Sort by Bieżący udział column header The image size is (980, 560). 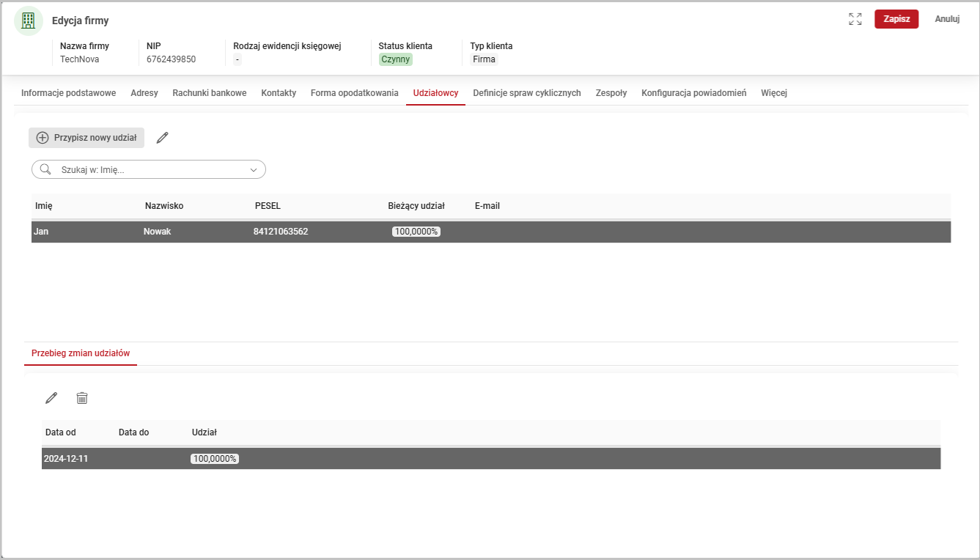pyautogui.click(x=416, y=206)
